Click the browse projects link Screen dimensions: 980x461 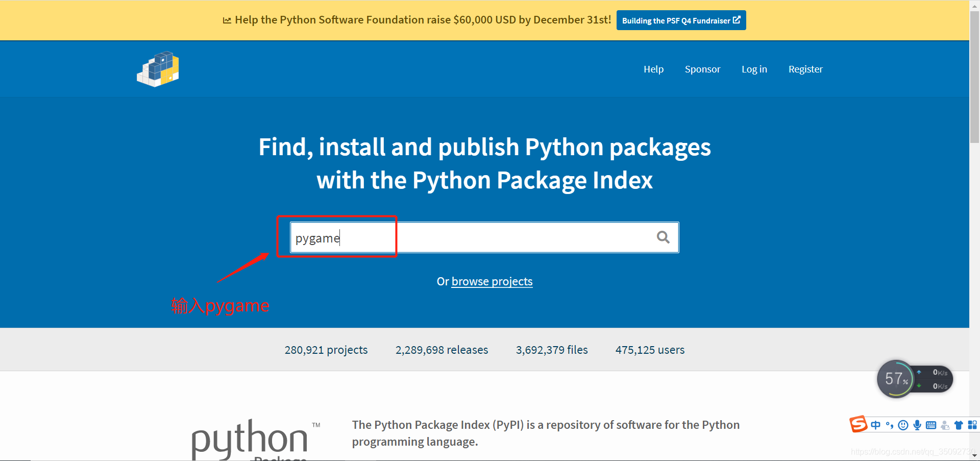coord(492,281)
